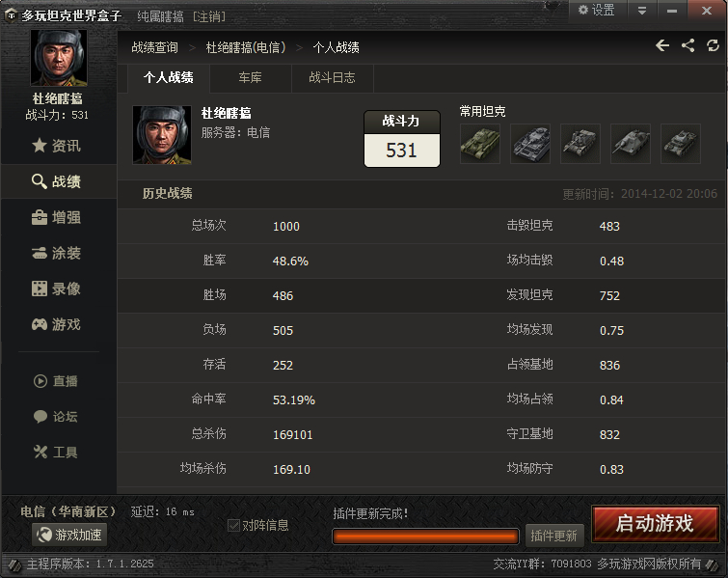Click the 启动游戏 button
This screenshot has height=578, width=728.
pos(655,523)
